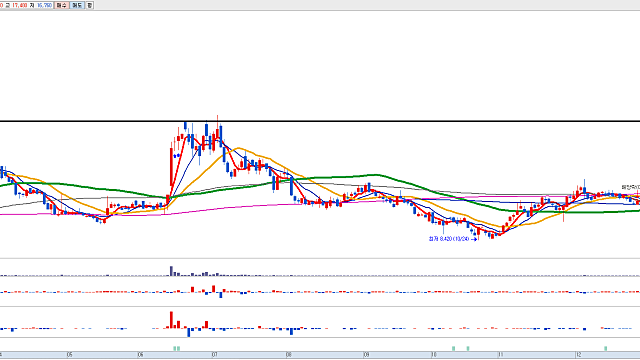
Task: Click the 09 month label on time axis
Action: 366,355
